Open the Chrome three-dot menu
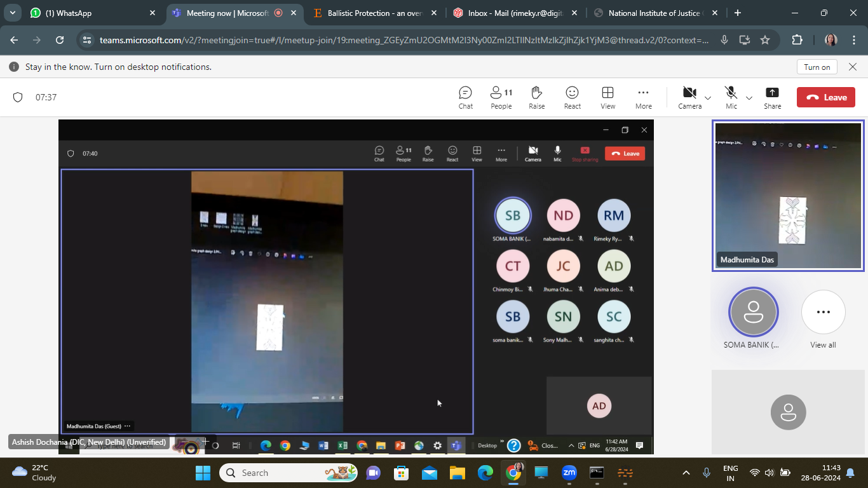Viewport: 868px width, 488px height. coord(853,40)
